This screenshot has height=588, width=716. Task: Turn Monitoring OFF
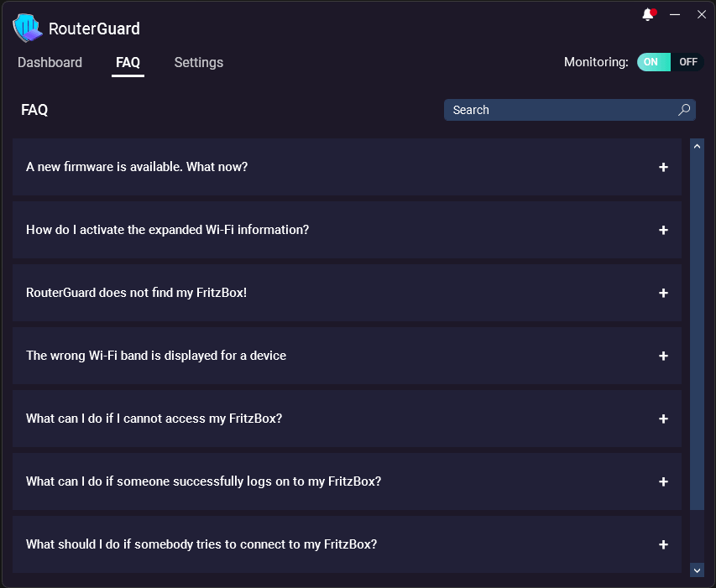687,62
